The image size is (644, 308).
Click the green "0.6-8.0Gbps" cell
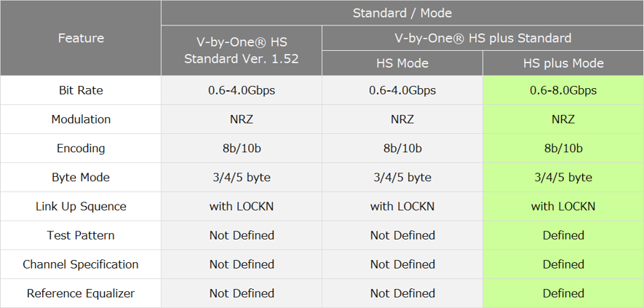tap(563, 90)
